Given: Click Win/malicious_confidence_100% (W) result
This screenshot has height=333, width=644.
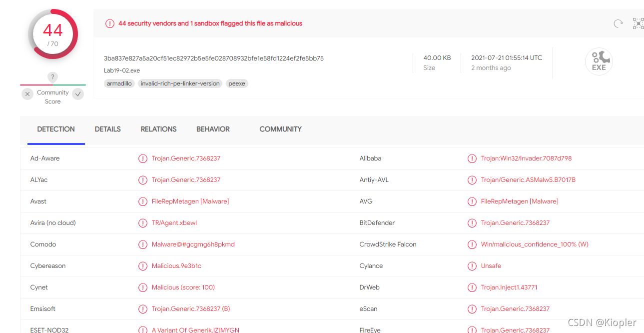Looking at the screenshot, I should (535, 244).
